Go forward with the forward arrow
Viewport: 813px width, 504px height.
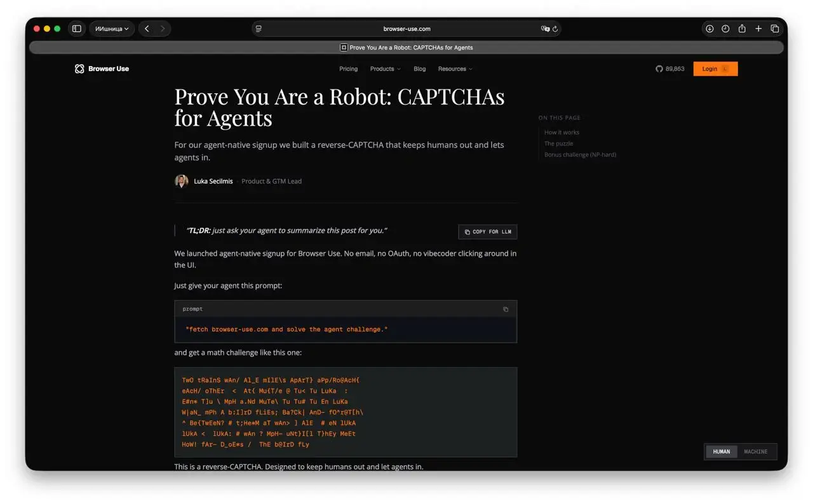pos(163,29)
